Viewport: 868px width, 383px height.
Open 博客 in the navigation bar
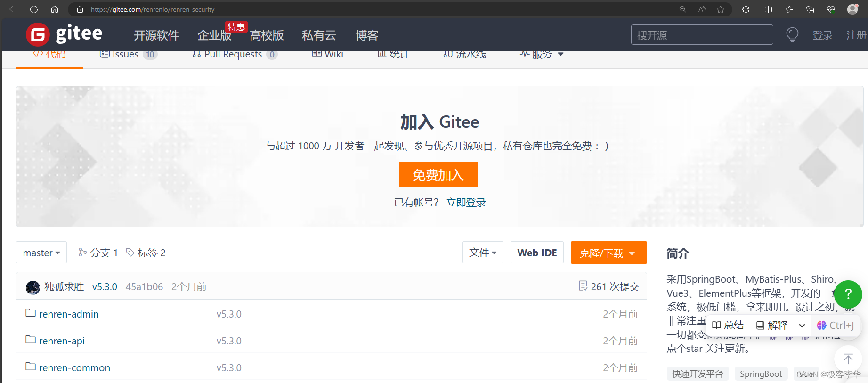[367, 35]
